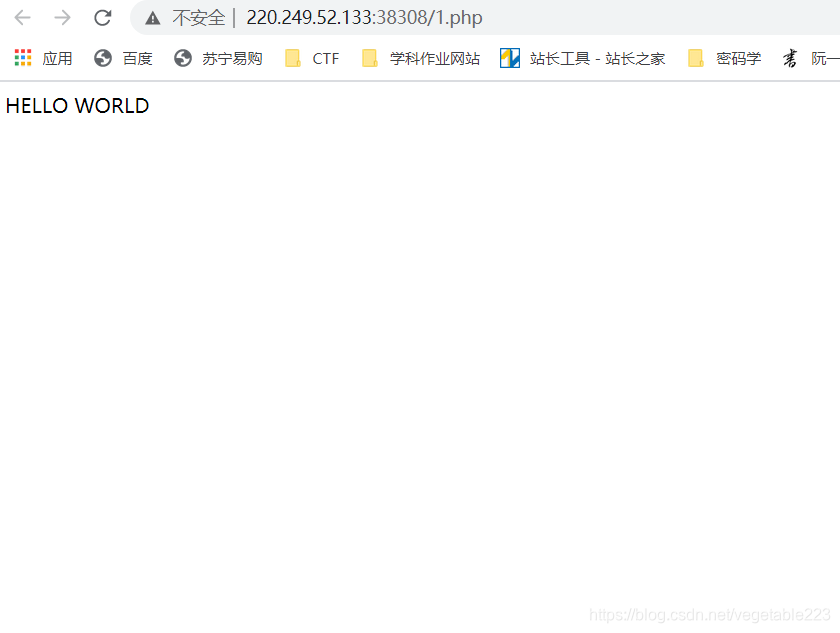This screenshot has width=840, height=633.
Task: Click the calligraphy favicon for 阮一
Action: [790, 58]
